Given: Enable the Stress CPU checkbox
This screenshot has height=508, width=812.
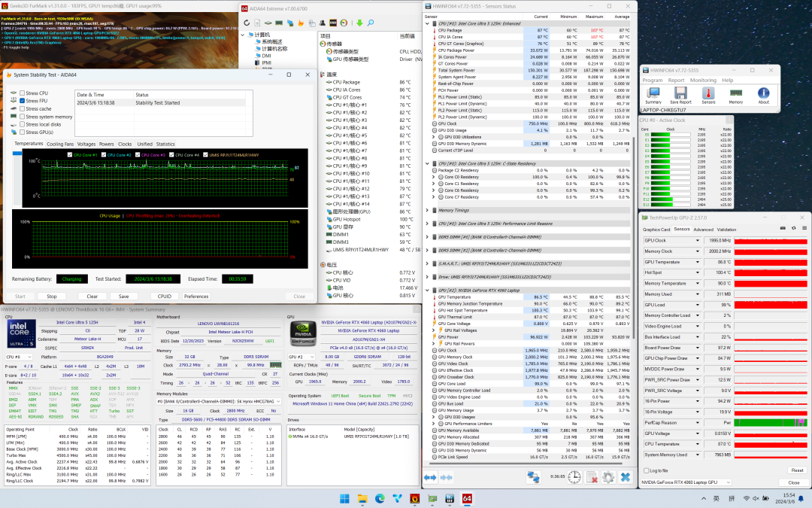Looking at the screenshot, I should (x=23, y=93).
